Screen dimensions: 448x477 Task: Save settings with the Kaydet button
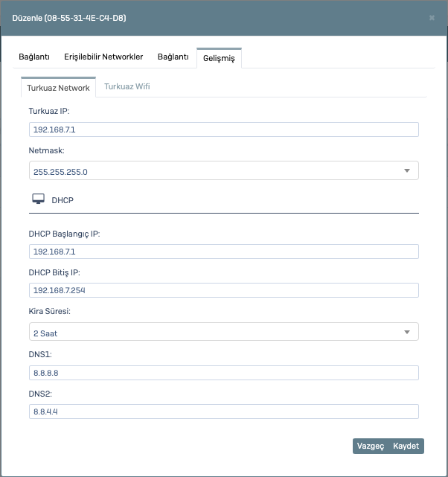(x=406, y=446)
